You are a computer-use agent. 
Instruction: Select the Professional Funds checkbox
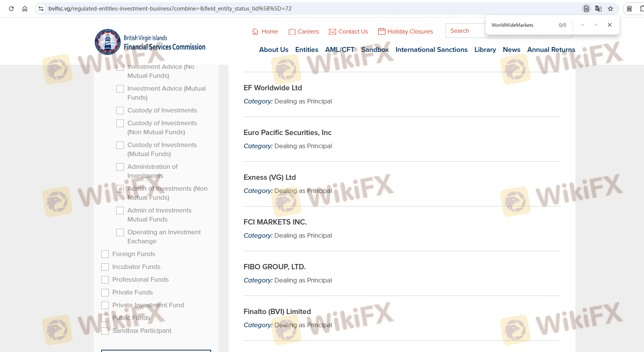click(105, 280)
